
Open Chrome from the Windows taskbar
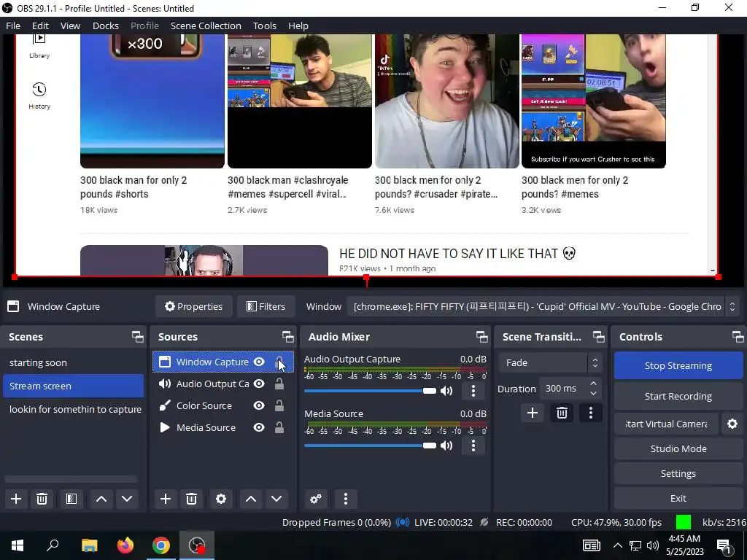point(161,545)
